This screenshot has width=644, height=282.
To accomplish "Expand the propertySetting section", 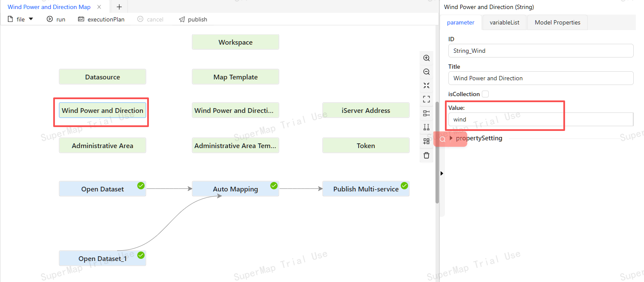I will coord(451,138).
